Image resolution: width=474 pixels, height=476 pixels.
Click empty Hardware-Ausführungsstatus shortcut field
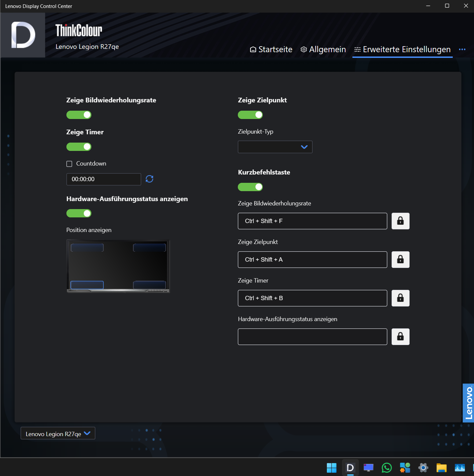[x=313, y=337]
